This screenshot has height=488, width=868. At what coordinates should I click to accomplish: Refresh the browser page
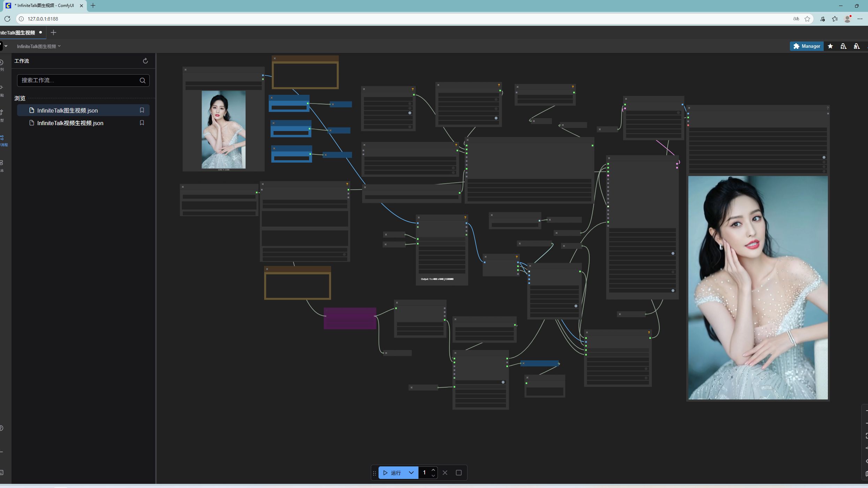coord(7,18)
